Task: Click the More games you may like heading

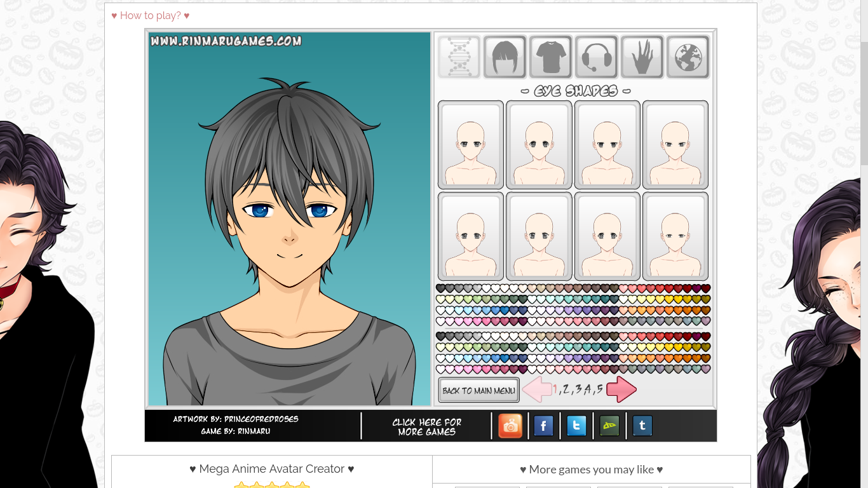Action: [x=592, y=470]
